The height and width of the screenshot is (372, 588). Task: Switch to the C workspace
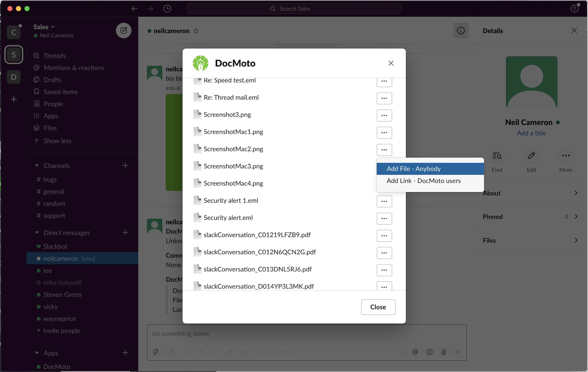14,32
